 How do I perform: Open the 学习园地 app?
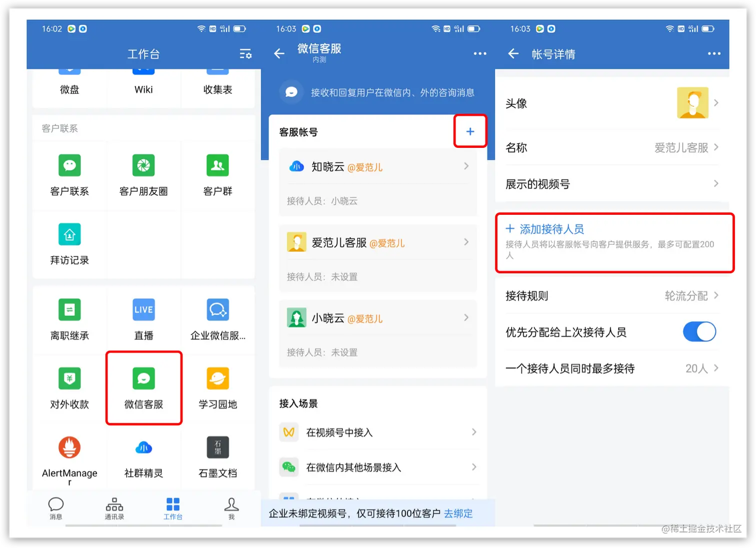pyautogui.click(x=217, y=389)
